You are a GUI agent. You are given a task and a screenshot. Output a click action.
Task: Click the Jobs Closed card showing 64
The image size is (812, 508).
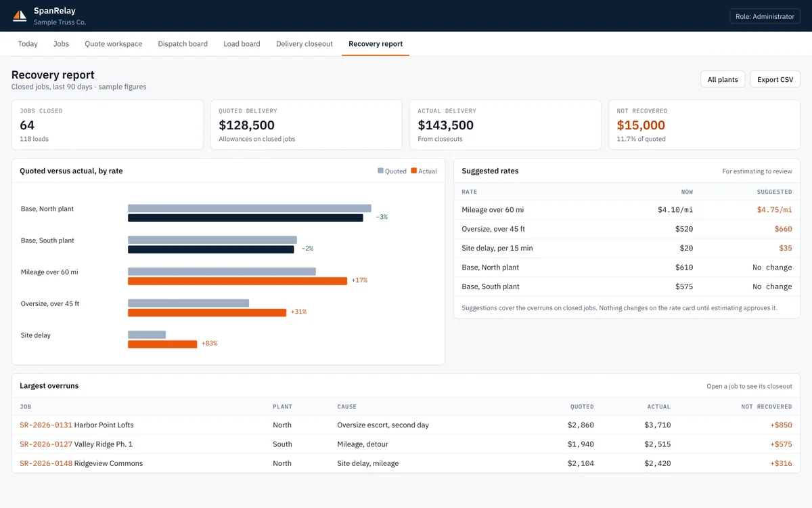click(x=108, y=125)
